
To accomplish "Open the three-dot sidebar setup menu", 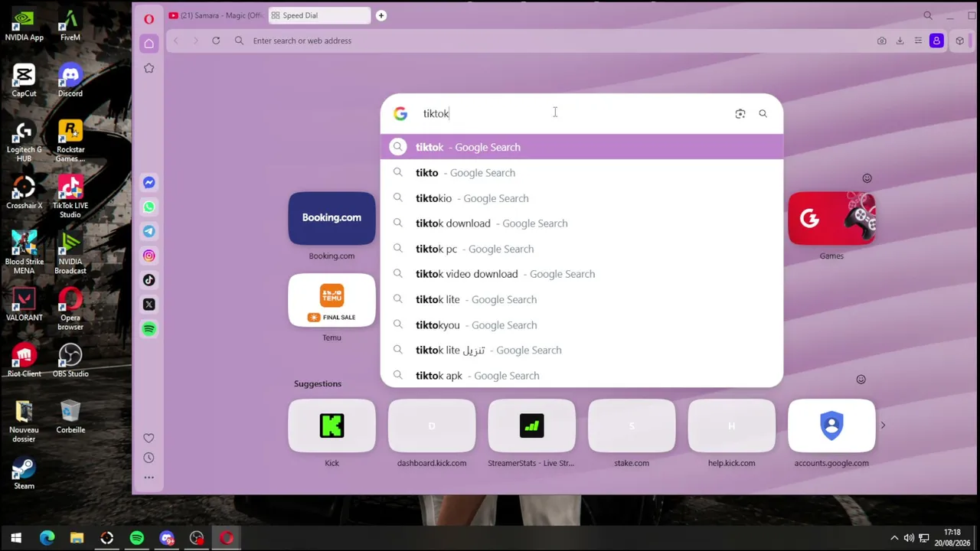I will pos(149,478).
